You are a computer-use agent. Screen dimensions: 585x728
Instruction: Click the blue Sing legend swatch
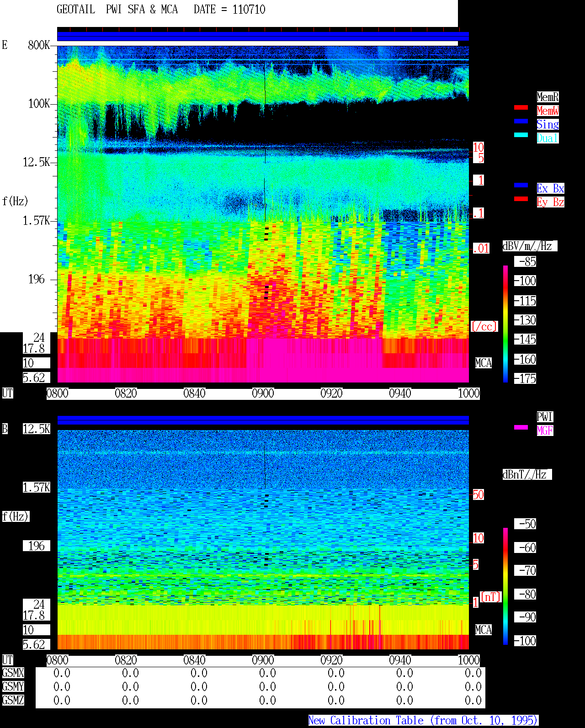[x=521, y=121]
